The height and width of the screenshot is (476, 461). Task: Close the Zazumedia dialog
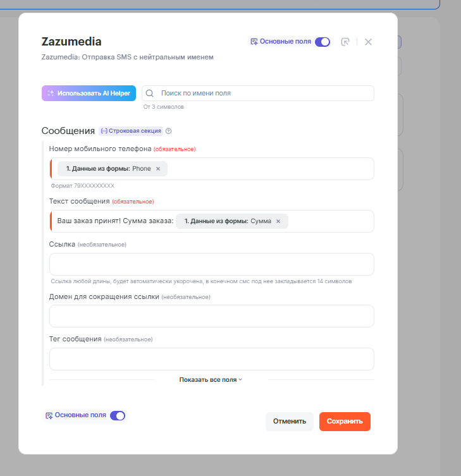368,42
